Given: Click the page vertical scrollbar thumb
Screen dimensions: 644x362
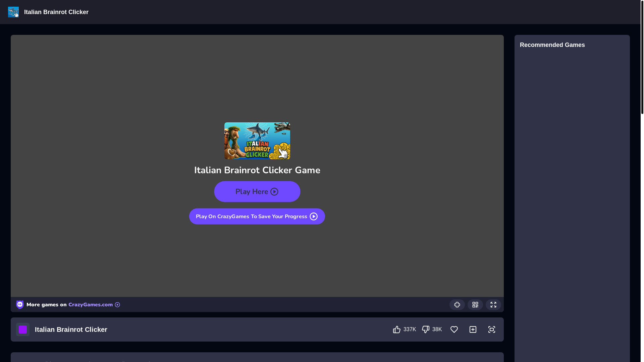Looking at the screenshot, I should pyautogui.click(x=642, y=57).
